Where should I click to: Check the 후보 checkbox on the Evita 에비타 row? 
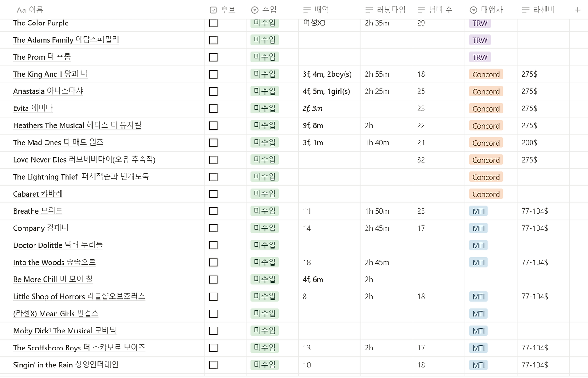point(213,108)
